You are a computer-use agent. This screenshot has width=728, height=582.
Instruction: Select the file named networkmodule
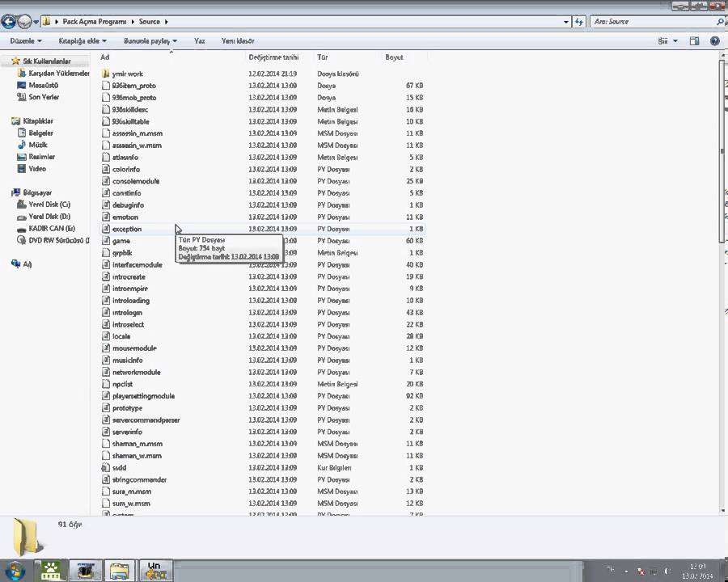click(x=136, y=372)
